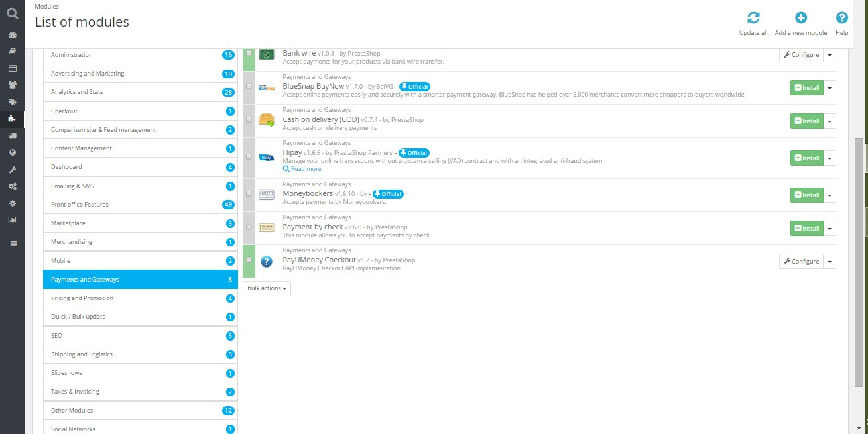868x434 pixels.
Task: Click the Cash on delivery module icon
Action: (267, 121)
